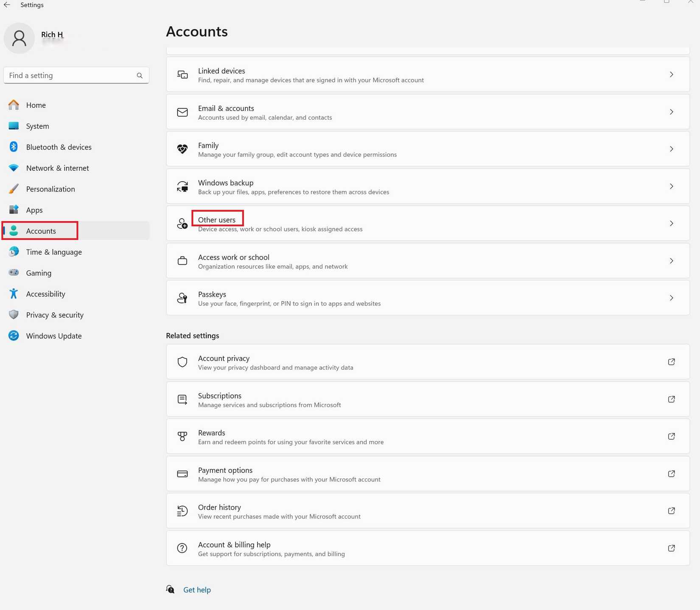700x610 pixels.
Task: Click the Windows backup icon
Action: click(x=182, y=186)
